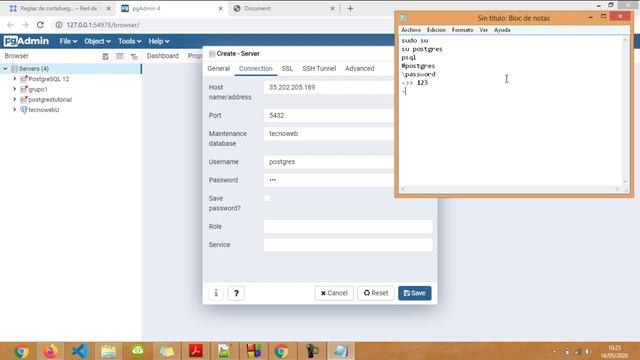640x360 pixels.
Task: Select the tecnowebU server icon
Action: [24, 110]
